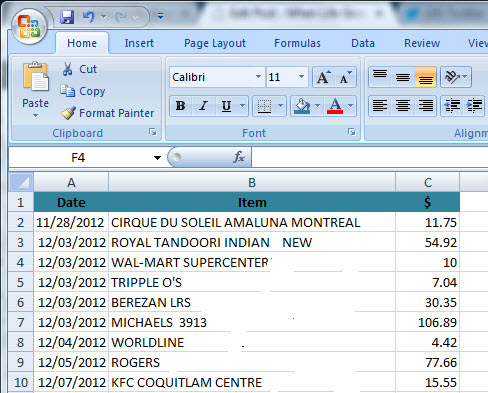Open the Data tab
The height and width of the screenshot is (393, 488).
[363, 43]
